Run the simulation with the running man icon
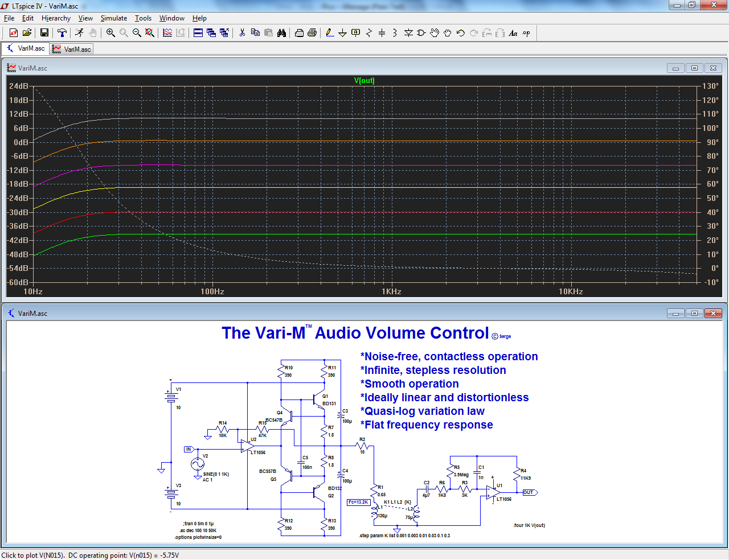This screenshot has width=729, height=560. tap(79, 33)
